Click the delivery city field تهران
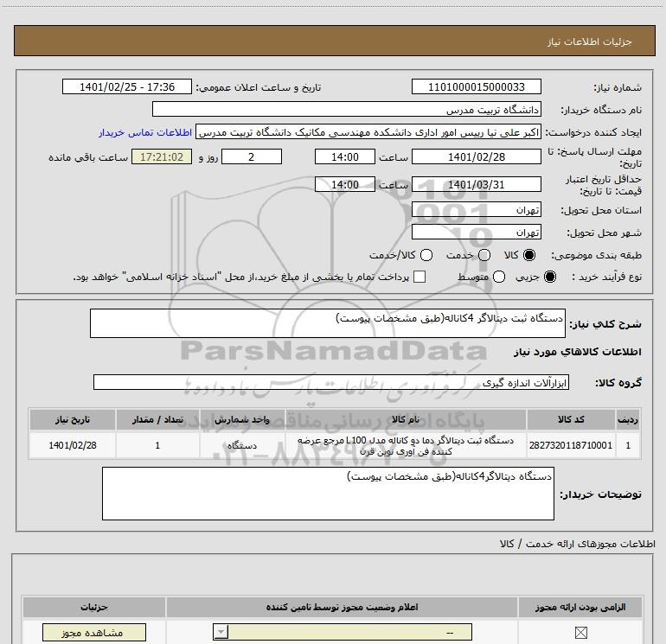Image resolution: width=666 pixels, height=644 pixels. pyautogui.click(x=476, y=233)
